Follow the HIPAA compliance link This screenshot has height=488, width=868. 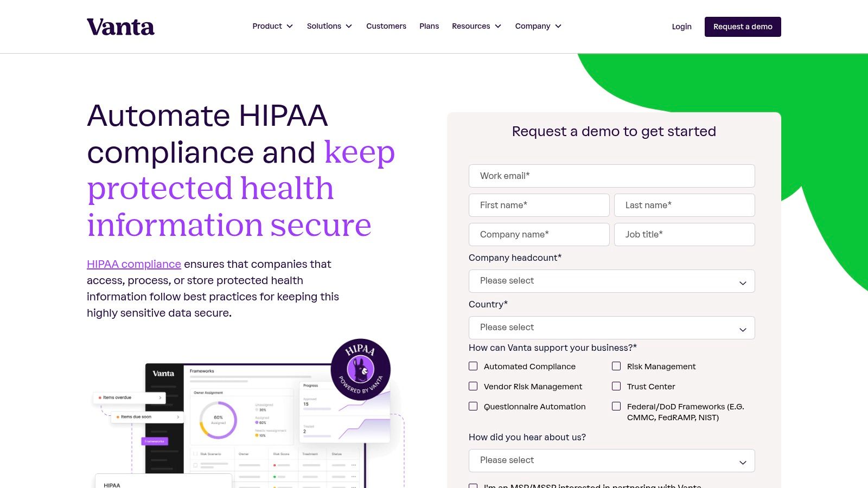(x=134, y=264)
